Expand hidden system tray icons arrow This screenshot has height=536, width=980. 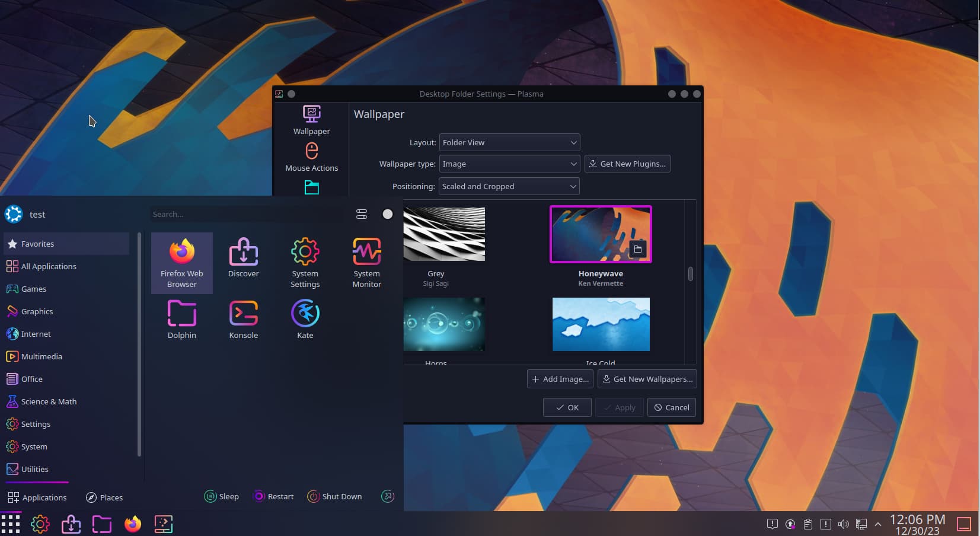tap(878, 524)
